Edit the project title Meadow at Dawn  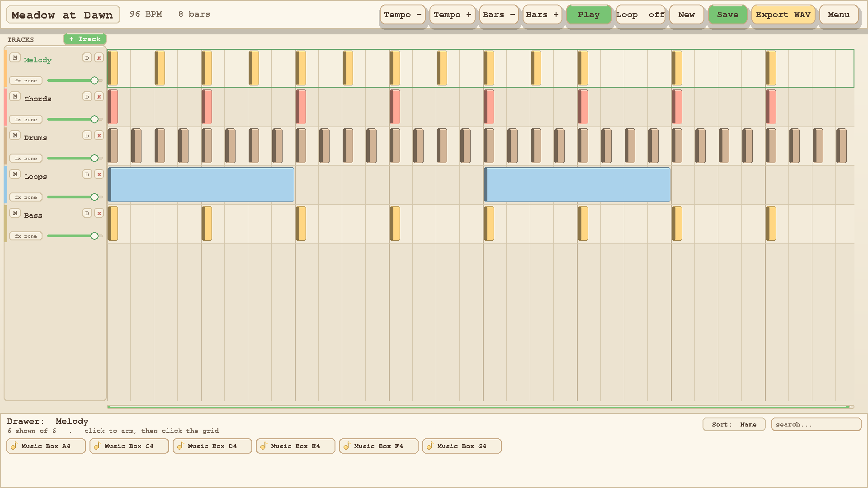[x=63, y=15]
